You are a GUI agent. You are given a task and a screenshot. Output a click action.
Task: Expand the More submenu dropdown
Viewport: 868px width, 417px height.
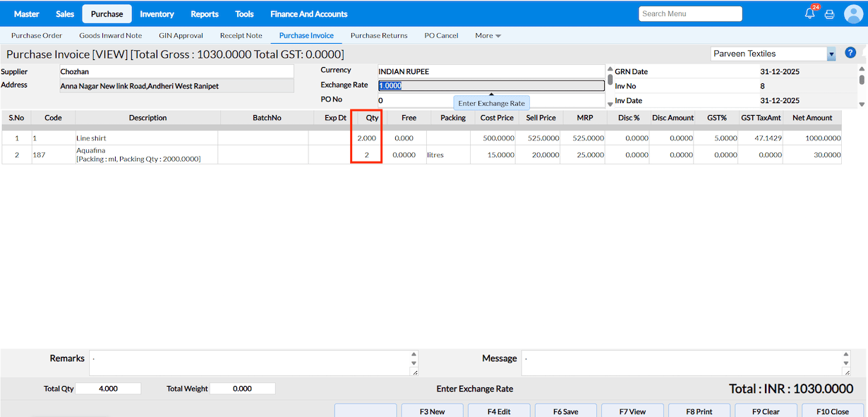pos(488,36)
